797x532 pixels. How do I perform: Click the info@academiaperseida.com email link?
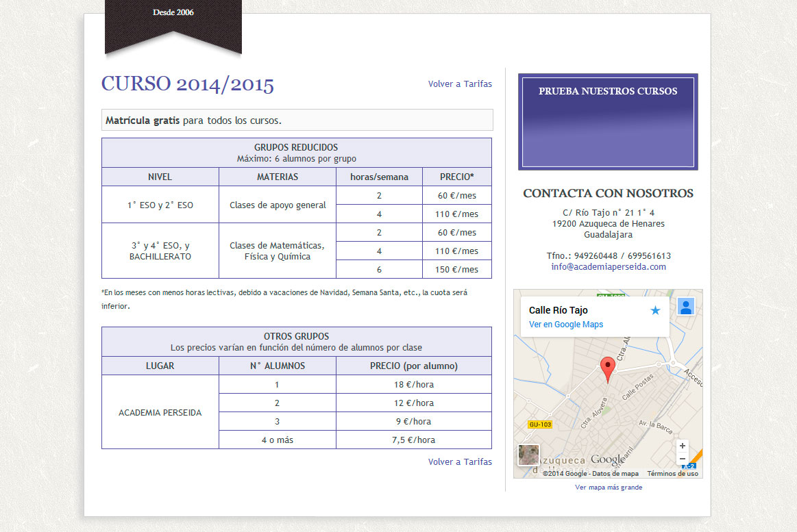[609, 267]
